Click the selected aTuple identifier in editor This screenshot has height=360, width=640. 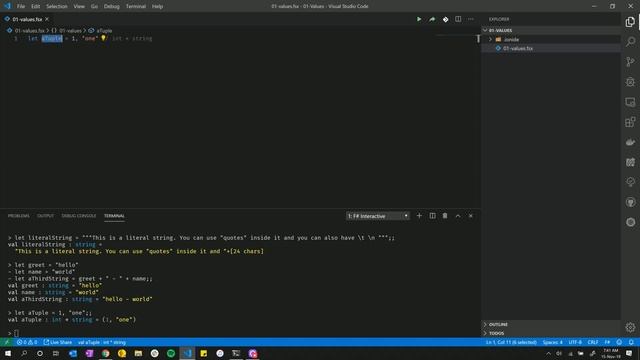[52, 38]
